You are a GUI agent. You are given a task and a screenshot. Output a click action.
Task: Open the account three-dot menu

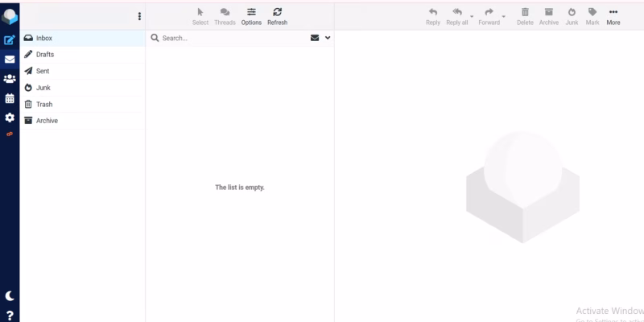[139, 16]
